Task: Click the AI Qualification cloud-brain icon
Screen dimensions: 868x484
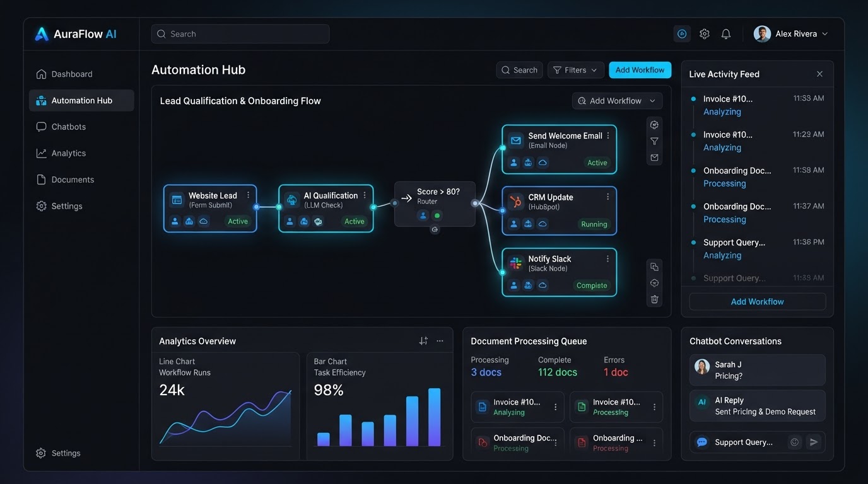Action: [x=292, y=200]
